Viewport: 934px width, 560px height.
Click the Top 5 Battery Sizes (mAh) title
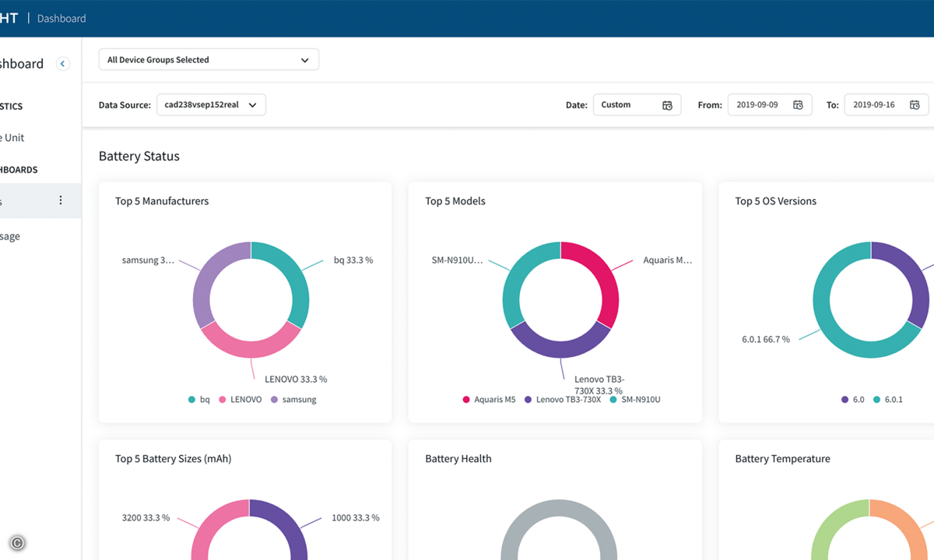point(174,459)
